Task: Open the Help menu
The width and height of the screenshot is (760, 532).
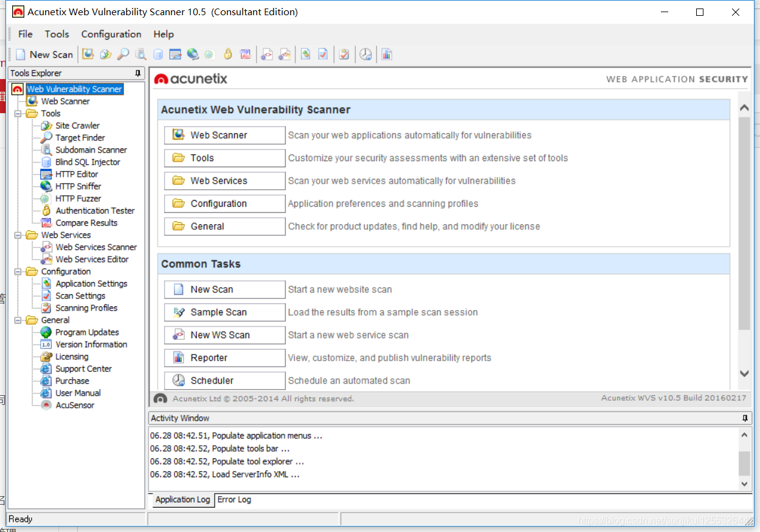Action: coord(164,34)
